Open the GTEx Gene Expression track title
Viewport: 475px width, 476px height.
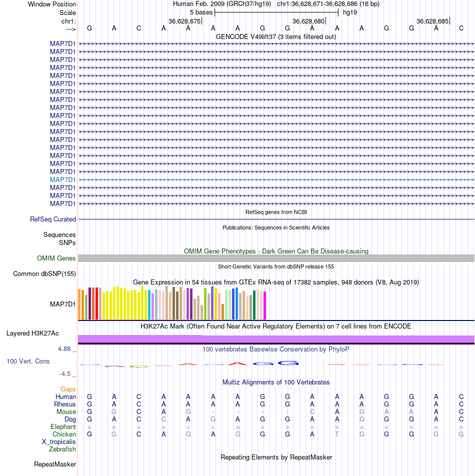[x=276, y=282]
